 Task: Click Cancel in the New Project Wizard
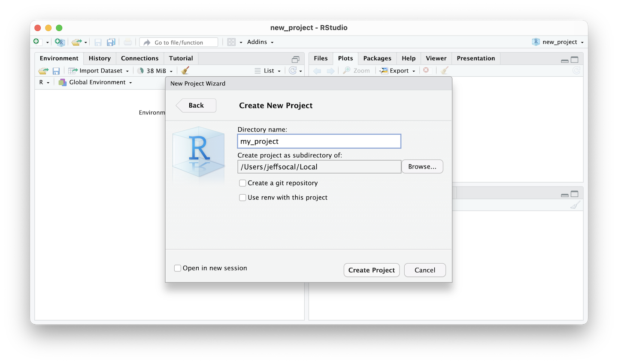[425, 270]
